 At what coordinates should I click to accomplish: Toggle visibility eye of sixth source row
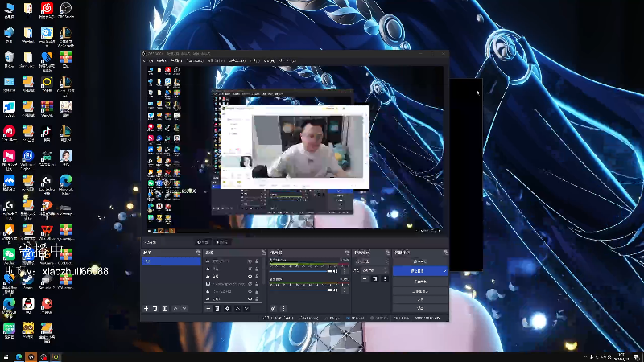(250, 298)
